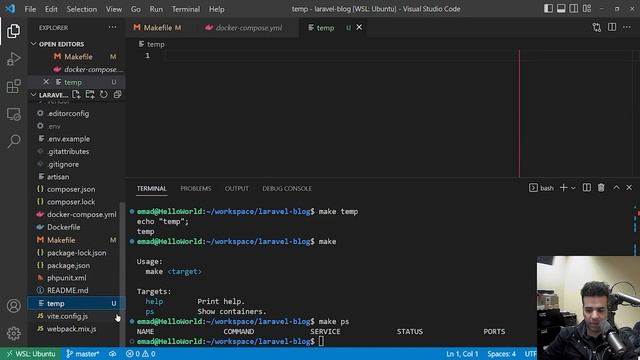Open changes compare icon in editor toolbar
The height and width of the screenshot is (360, 640).
pos(597,27)
